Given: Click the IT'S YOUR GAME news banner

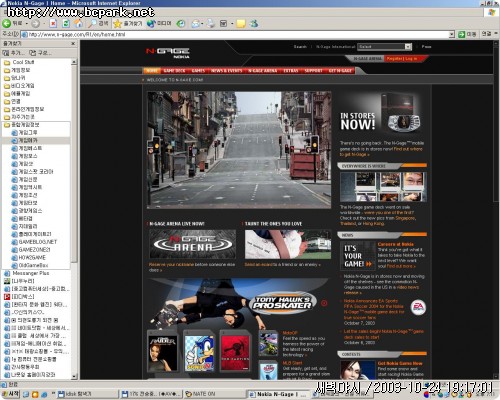Looking at the screenshot, I should (x=358, y=256).
